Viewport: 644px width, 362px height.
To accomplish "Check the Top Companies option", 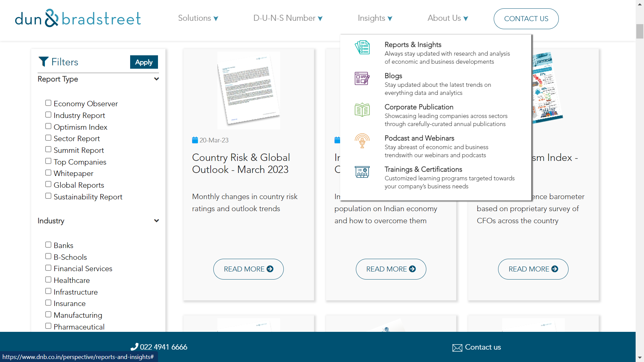I will pos(48,161).
